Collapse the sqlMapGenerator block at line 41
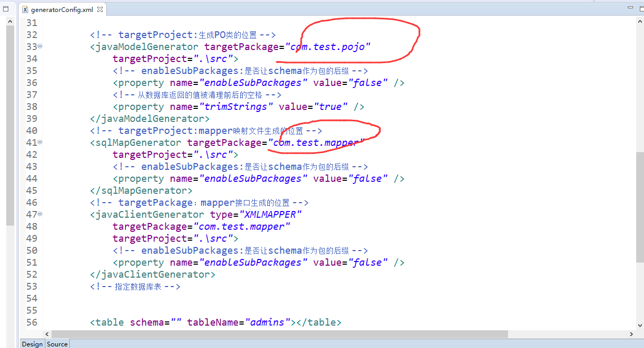644x348 pixels. pyautogui.click(x=40, y=142)
